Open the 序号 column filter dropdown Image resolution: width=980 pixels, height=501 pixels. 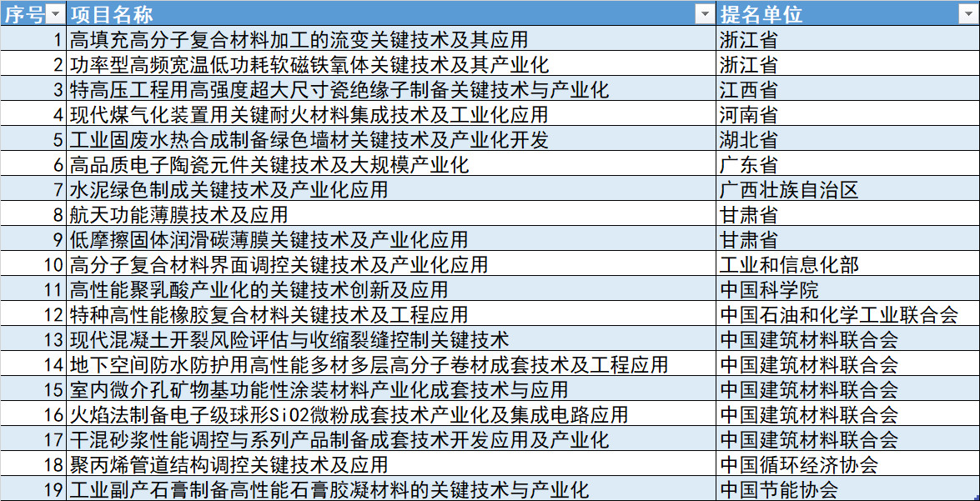point(56,14)
